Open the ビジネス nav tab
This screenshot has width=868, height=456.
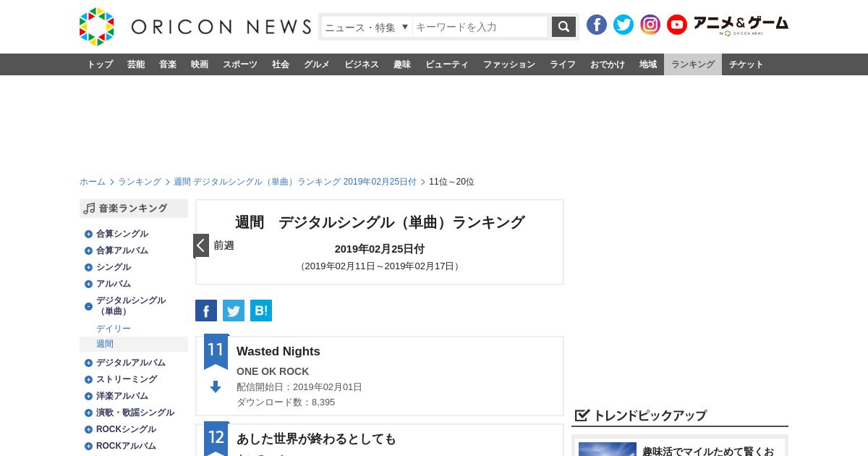pos(362,64)
